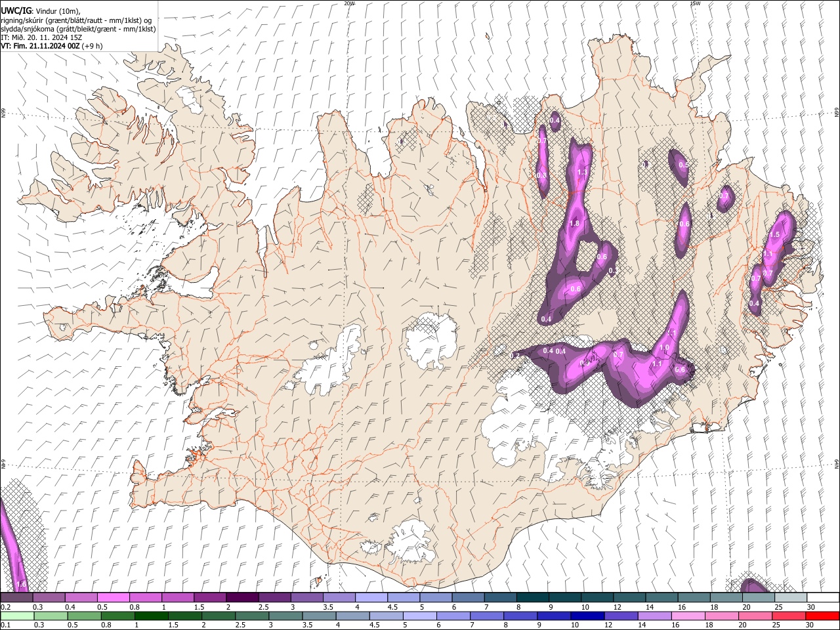The height and width of the screenshot is (630, 840).
Task: Pick the 4.5 mm rain legend swatch
Action: pyautogui.click(x=387, y=616)
